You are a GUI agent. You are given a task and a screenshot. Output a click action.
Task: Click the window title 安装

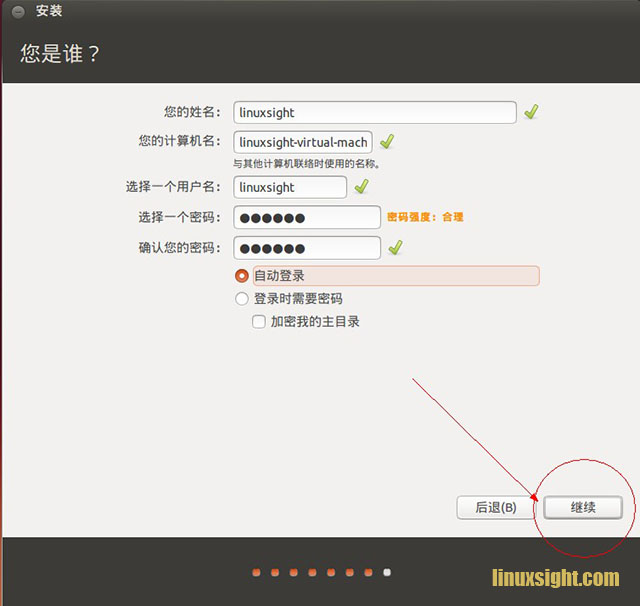coord(49,11)
